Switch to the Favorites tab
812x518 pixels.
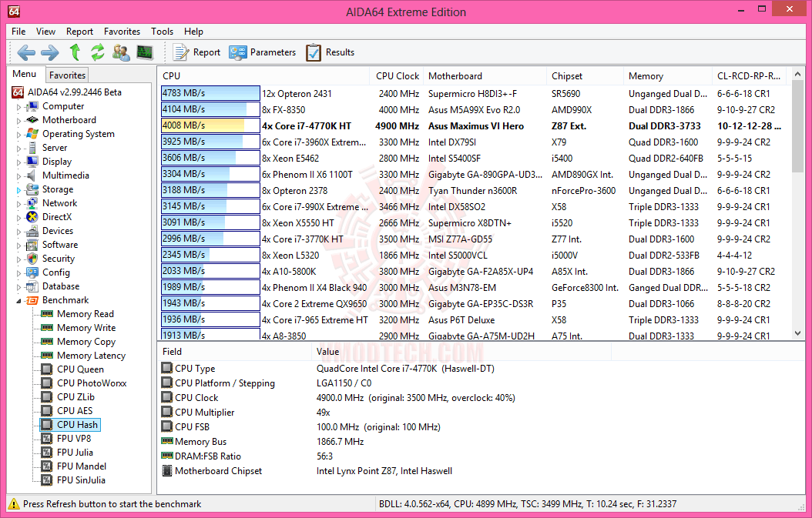(x=67, y=75)
